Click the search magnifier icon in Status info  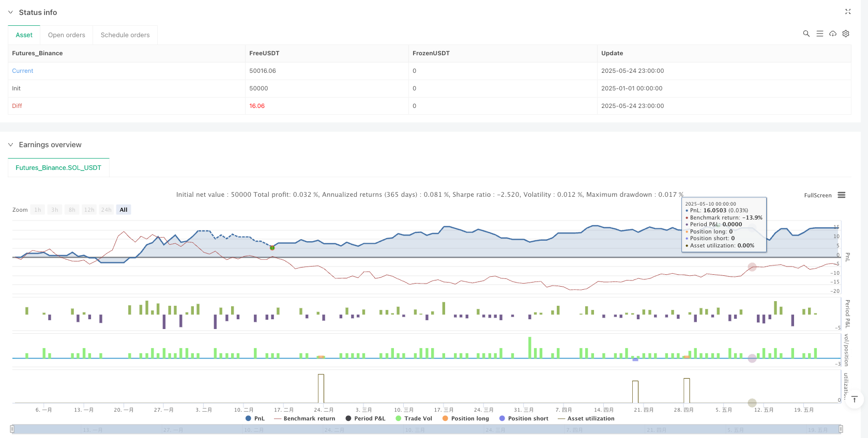click(806, 34)
